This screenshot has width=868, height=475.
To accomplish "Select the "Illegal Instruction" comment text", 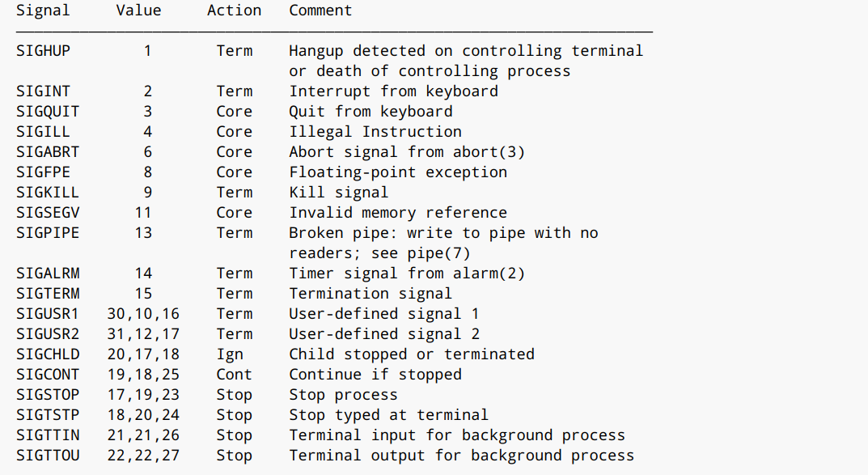I will point(375,132).
